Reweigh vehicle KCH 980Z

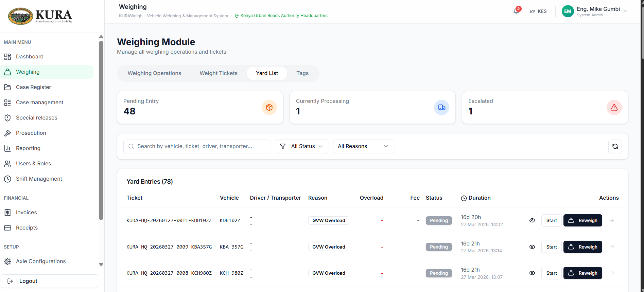pos(583,273)
